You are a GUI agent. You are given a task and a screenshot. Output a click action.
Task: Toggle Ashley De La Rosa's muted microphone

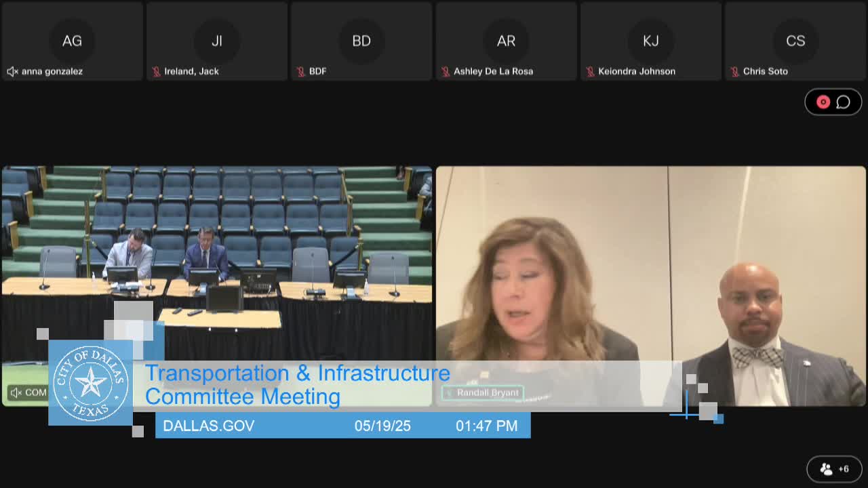tap(446, 71)
